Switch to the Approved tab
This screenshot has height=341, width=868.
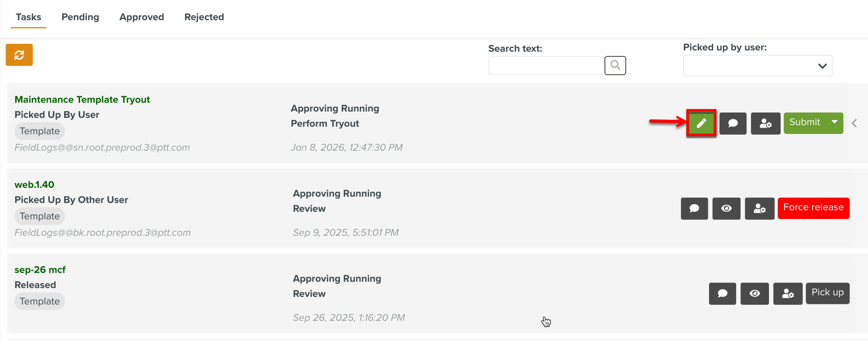[141, 17]
